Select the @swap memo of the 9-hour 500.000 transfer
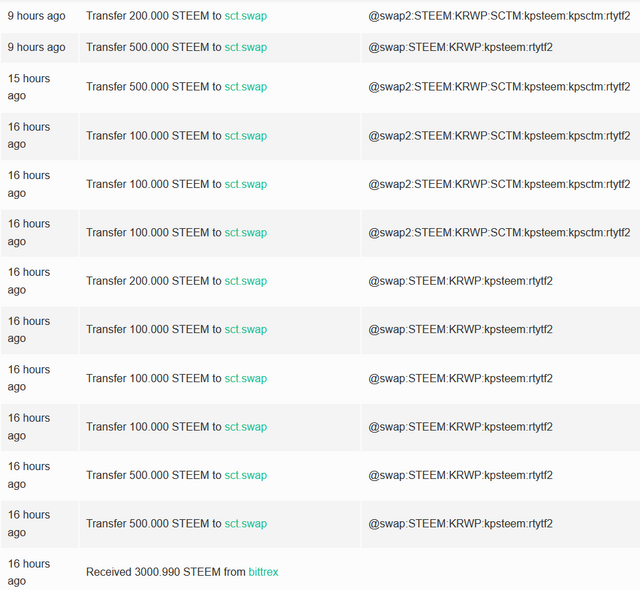The height and width of the screenshot is (590, 640). point(460,47)
